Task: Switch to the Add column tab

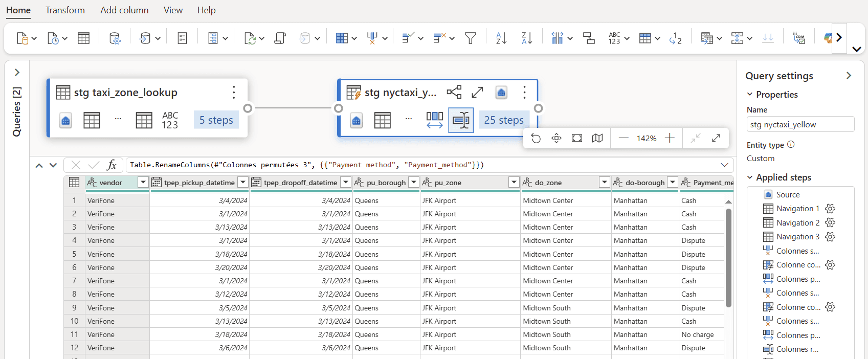Action: [x=124, y=10]
